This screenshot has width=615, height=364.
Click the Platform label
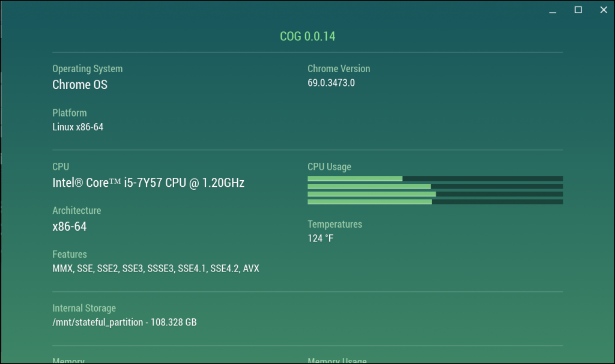70,113
